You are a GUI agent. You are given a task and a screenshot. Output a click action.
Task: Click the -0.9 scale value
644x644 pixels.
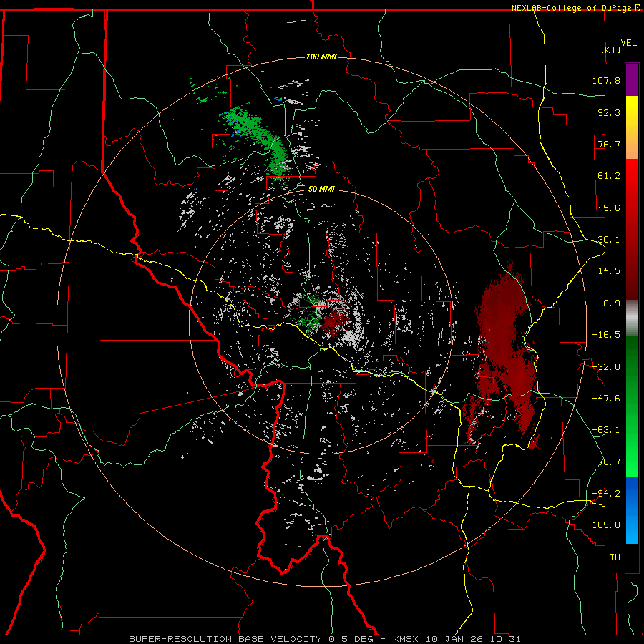[x=609, y=303]
